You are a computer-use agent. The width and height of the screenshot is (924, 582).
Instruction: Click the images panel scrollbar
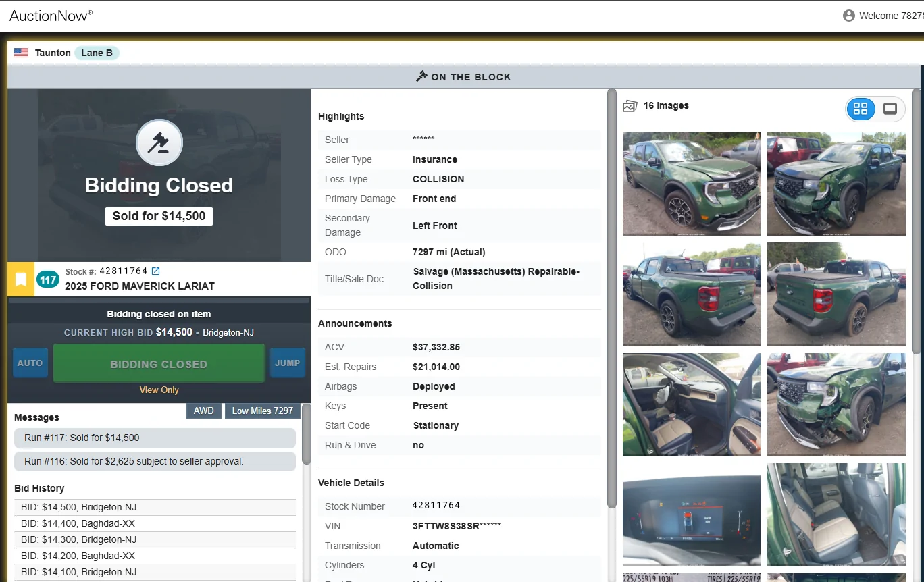[917, 221]
